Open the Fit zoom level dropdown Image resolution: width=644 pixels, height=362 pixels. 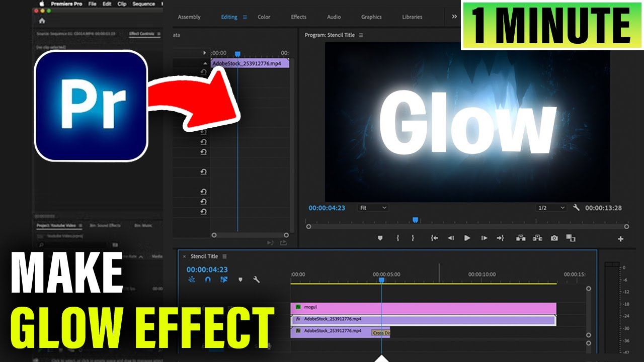[x=373, y=208]
